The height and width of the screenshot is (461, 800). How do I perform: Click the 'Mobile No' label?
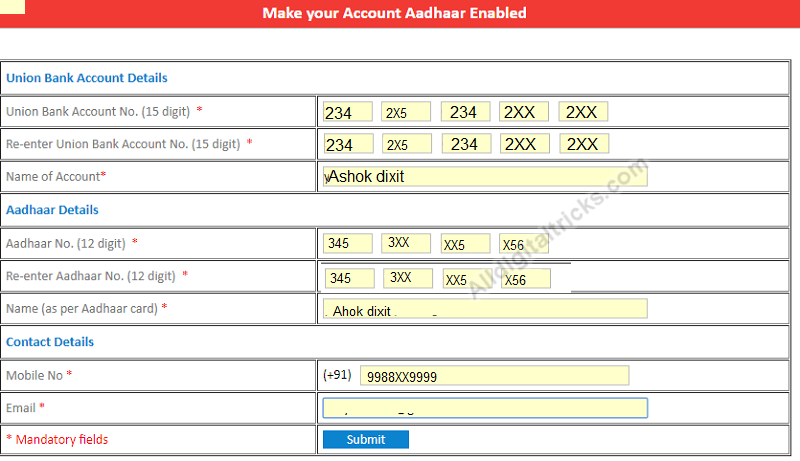pos(34,376)
